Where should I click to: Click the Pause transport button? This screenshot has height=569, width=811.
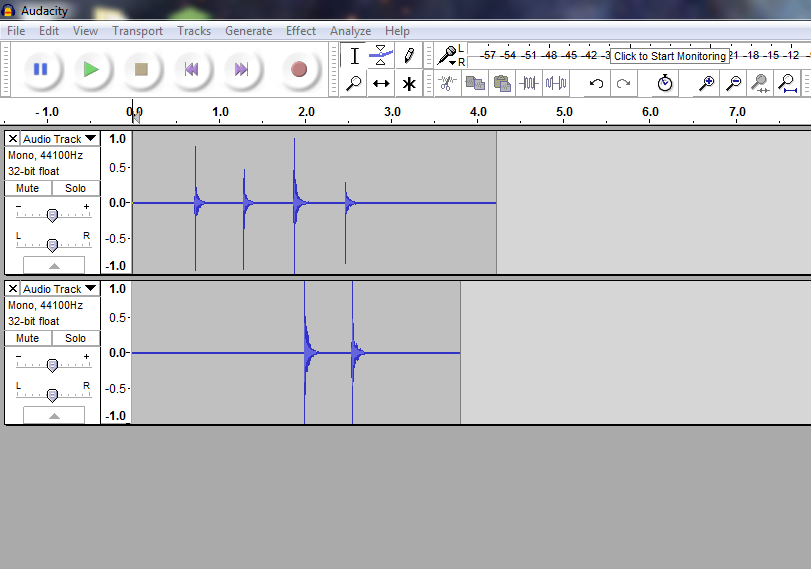click(40, 69)
